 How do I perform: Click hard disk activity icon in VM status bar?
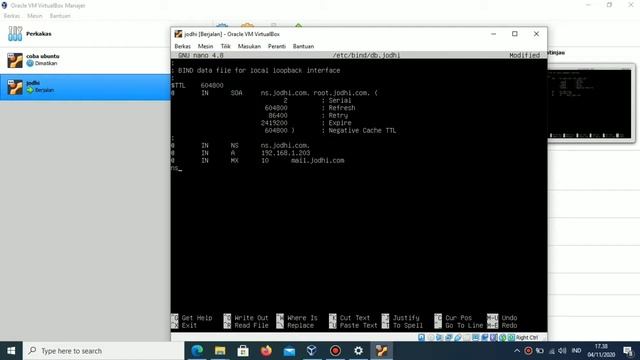click(x=422, y=338)
